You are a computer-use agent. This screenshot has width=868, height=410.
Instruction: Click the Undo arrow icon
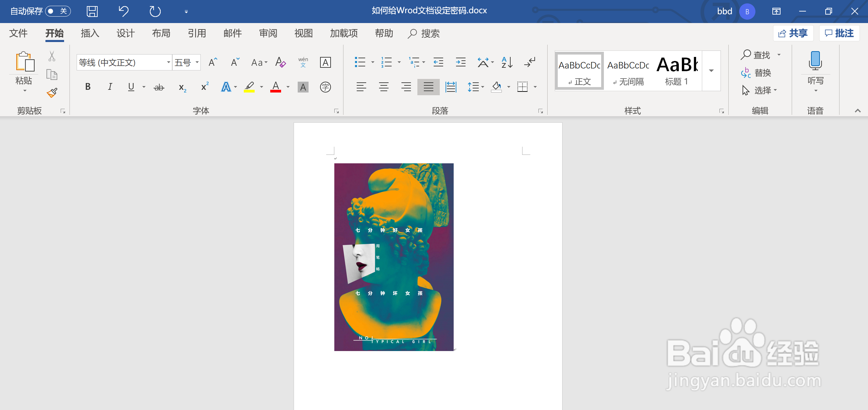click(123, 12)
